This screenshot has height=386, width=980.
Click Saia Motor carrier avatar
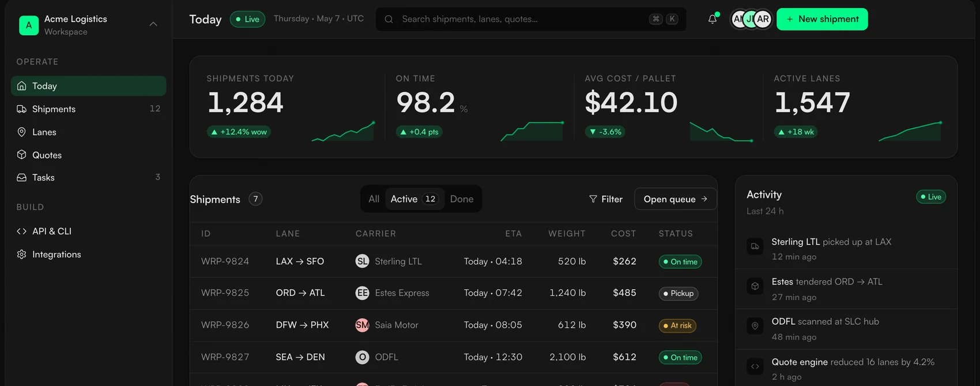point(362,325)
